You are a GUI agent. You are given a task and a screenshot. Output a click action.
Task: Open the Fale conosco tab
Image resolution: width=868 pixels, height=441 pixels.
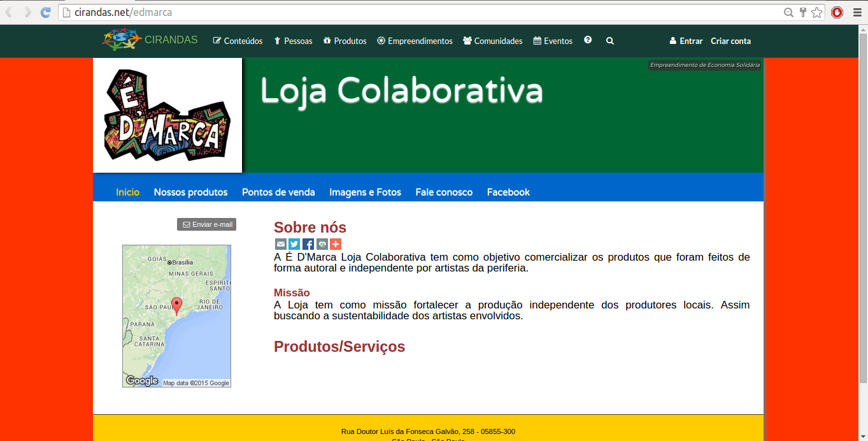(444, 192)
